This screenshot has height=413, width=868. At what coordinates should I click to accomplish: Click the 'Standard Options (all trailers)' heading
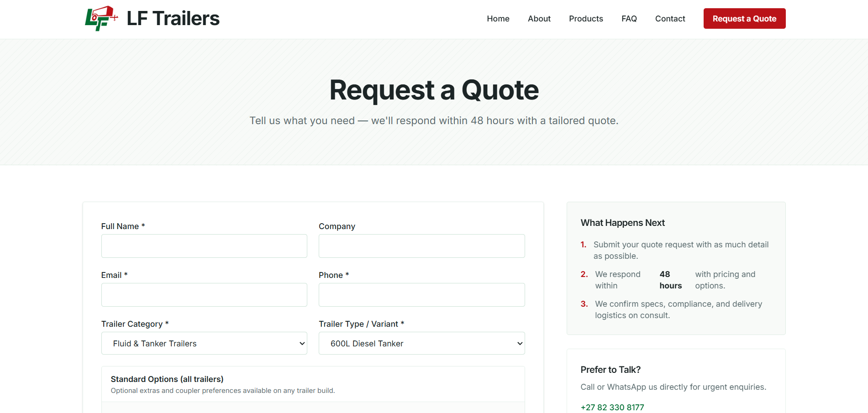167,379
